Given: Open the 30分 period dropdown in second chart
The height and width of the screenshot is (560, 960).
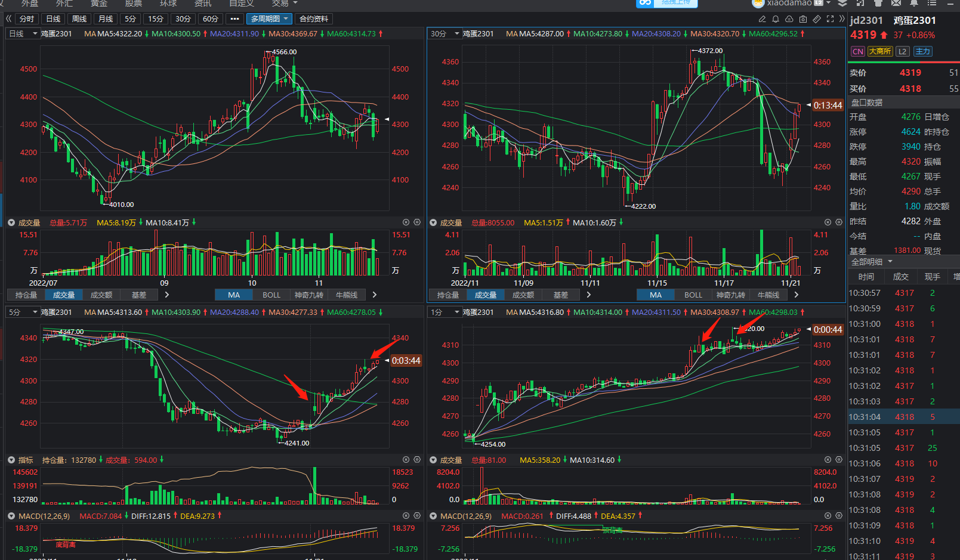Looking at the screenshot, I should (444, 34).
